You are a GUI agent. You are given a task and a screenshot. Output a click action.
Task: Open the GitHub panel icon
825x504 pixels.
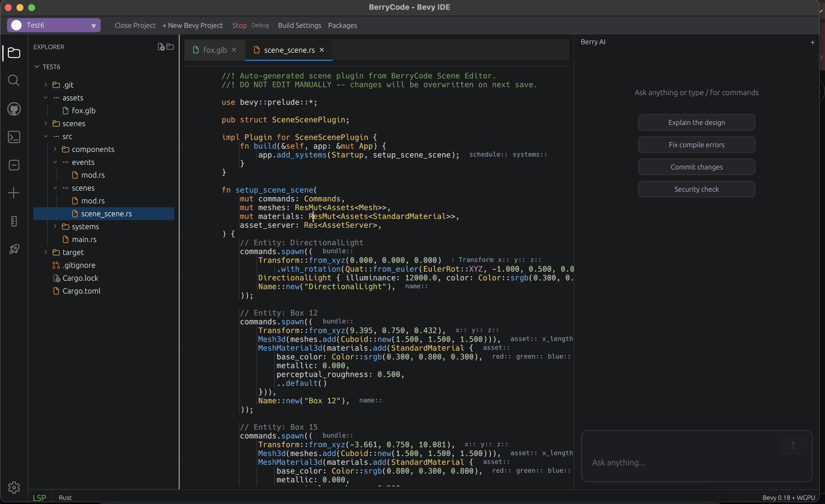click(x=14, y=109)
